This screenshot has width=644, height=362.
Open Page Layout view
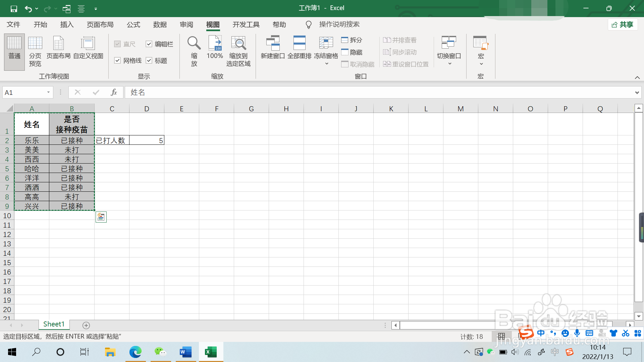[58, 44]
